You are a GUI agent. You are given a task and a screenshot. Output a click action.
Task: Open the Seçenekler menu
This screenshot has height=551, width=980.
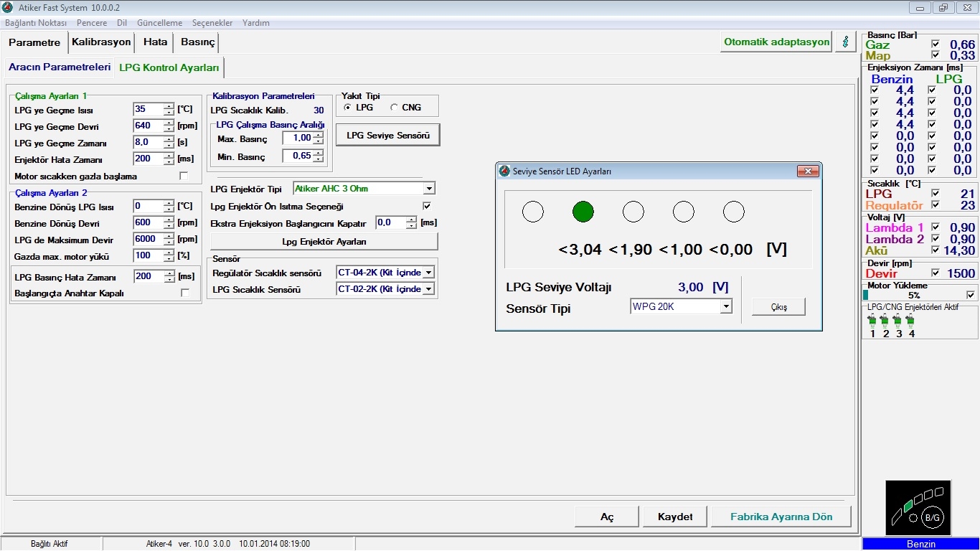click(213, 23)
